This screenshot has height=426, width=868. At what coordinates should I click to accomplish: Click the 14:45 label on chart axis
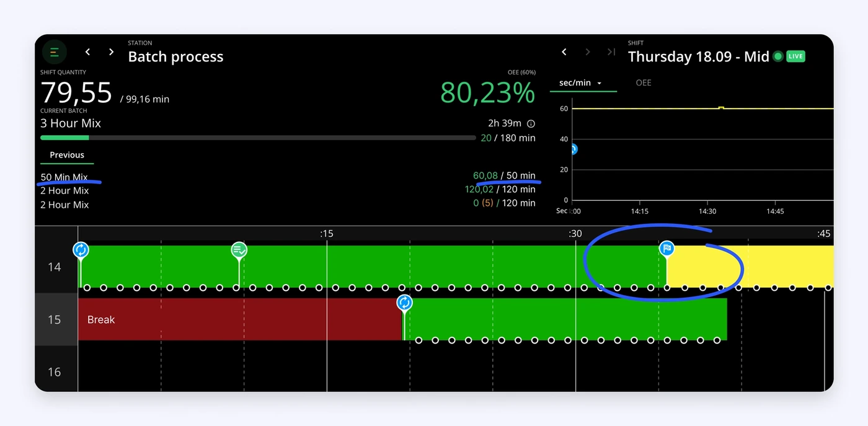click(x=775, y=211)
